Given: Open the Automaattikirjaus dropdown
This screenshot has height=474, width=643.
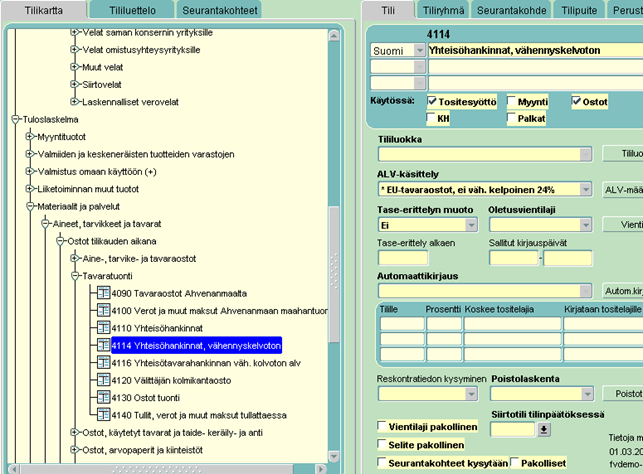Looking at the screenshot, I should click(x=586, y=291).
